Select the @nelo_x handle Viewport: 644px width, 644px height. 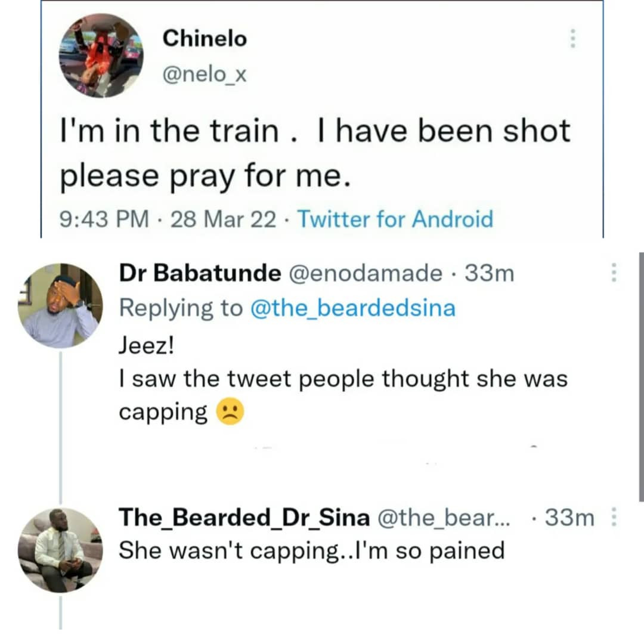[205, 75]
